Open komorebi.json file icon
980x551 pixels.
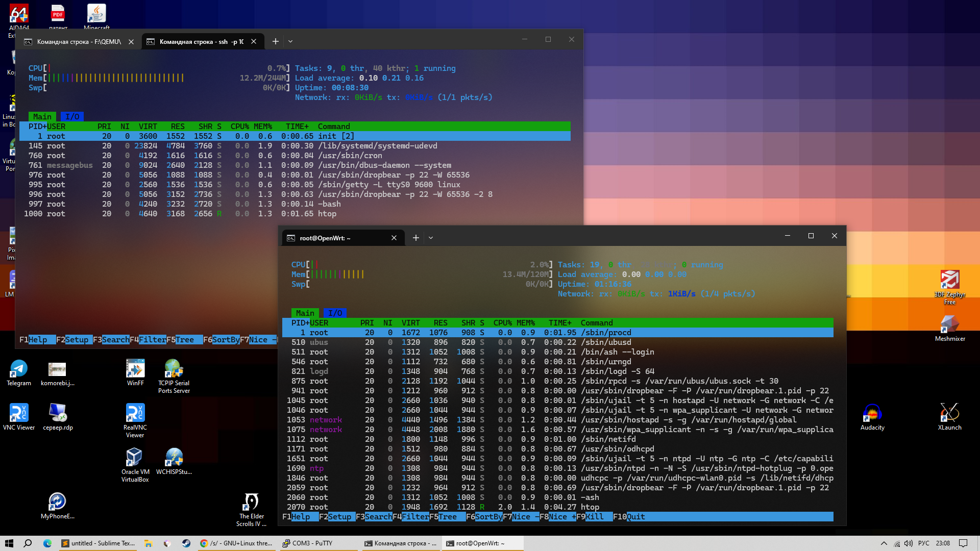click(x=58, y=373)
